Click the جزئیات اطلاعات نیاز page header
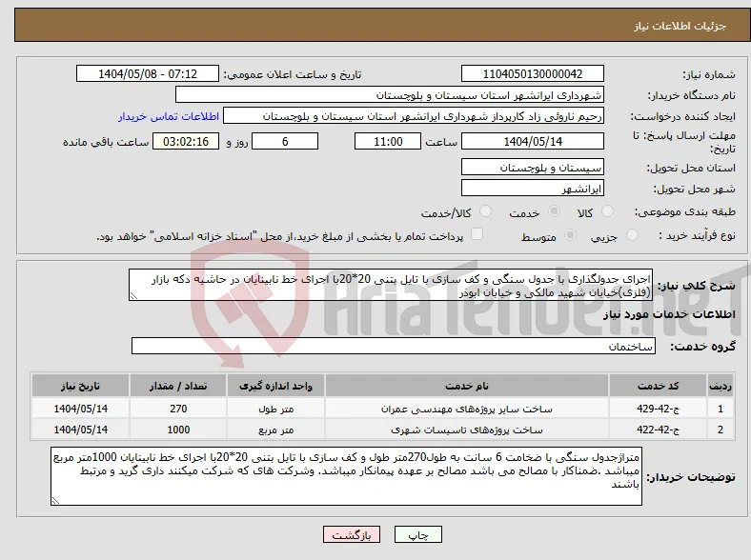Viewport: 751px width, 560px height. [x=680, y=26]
